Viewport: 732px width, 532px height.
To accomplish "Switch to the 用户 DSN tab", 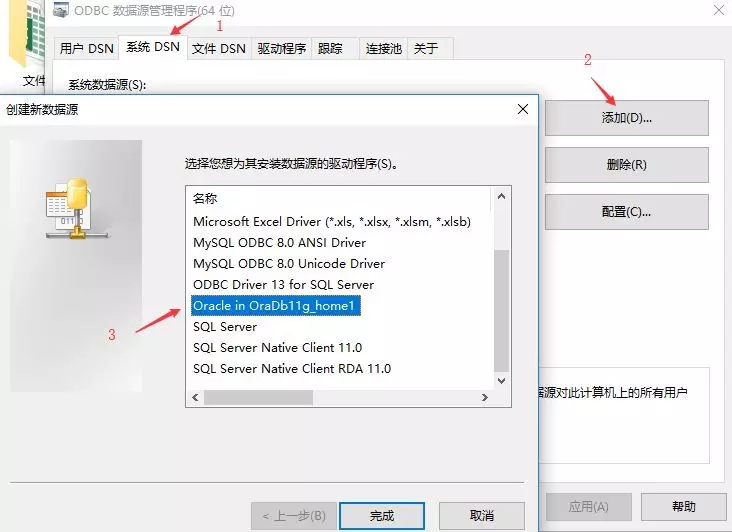I will pyautogui.click(x=86, y=48).
